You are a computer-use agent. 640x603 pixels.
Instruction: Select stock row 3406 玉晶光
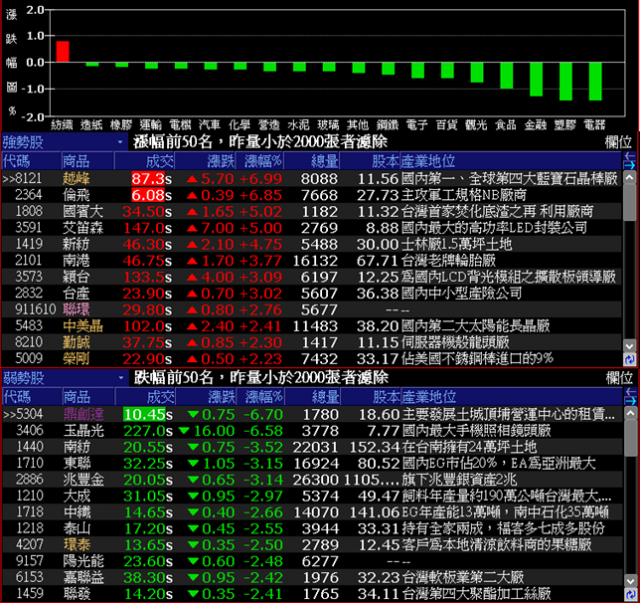[312, 431]
